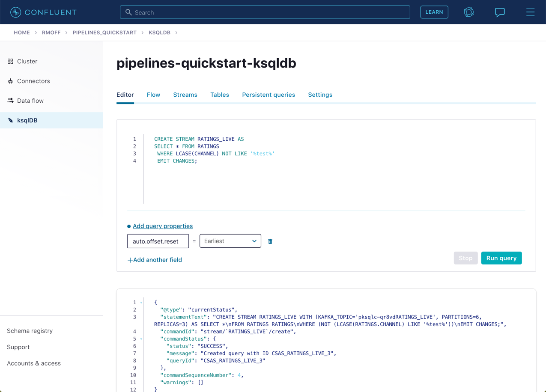
Task: Click the Data flow arrow icon
Action: 10,101
